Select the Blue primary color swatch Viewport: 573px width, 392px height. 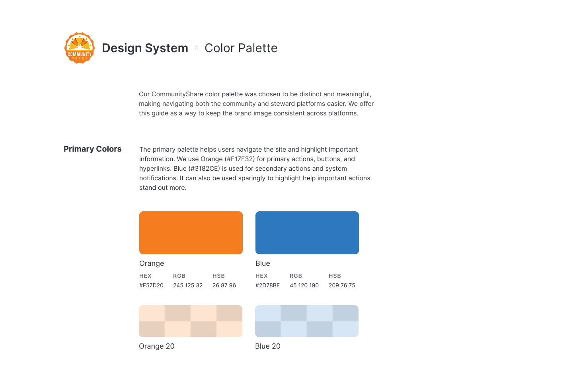click(307, 233)
